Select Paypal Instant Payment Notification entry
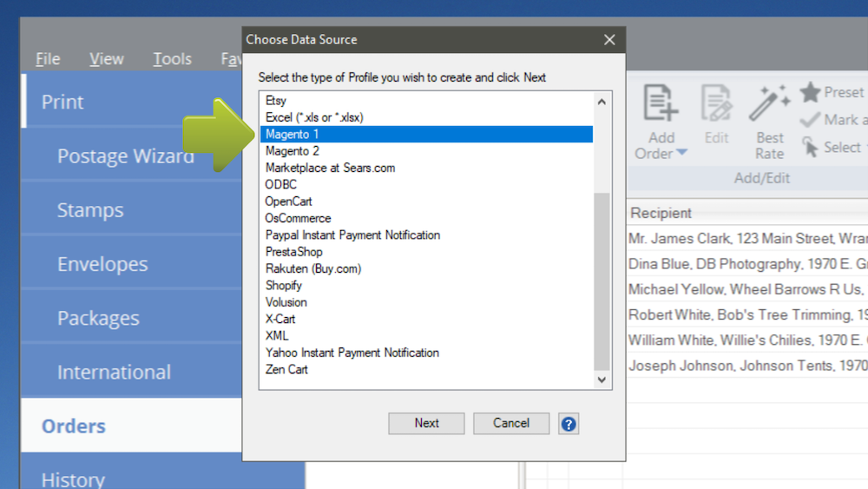This screenshot has width=868, height=489. point(426,235)
